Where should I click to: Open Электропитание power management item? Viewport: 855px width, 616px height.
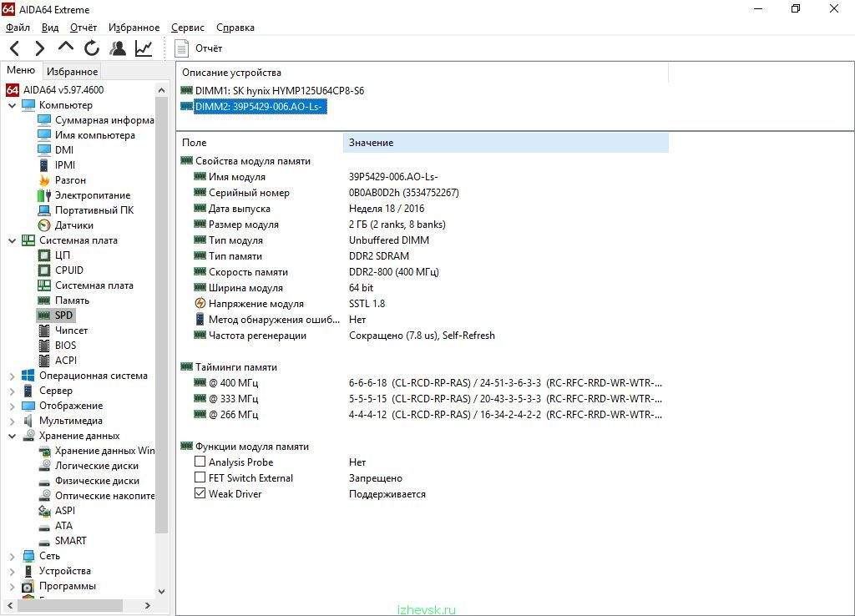[x=92, y=195]
